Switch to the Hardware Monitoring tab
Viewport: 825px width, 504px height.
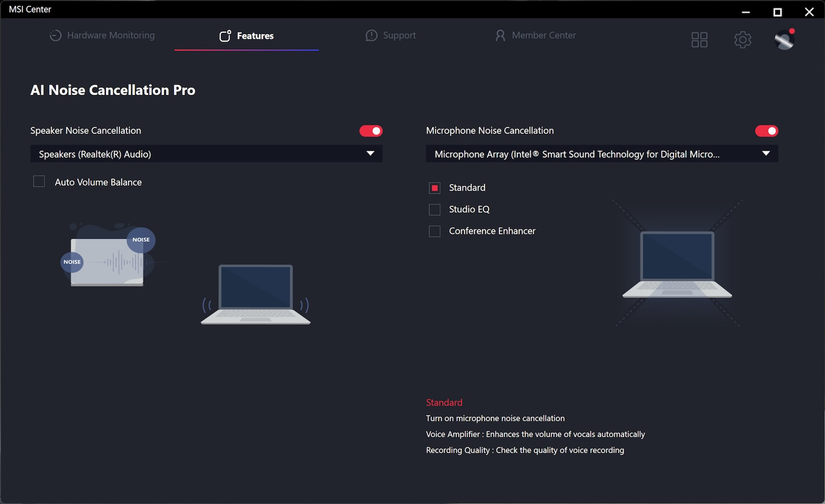102,36
